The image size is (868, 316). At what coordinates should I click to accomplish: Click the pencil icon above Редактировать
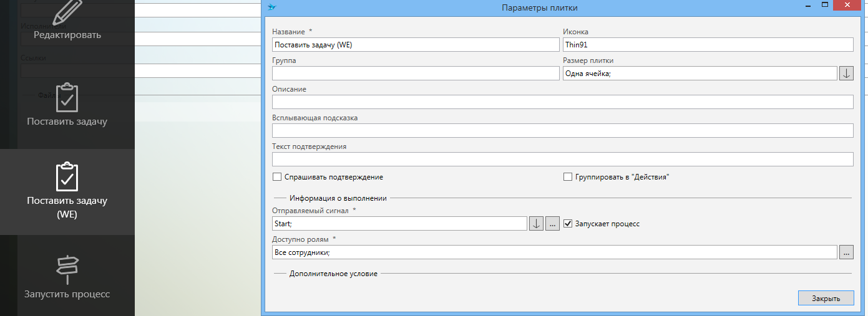(x=67, y=11)
